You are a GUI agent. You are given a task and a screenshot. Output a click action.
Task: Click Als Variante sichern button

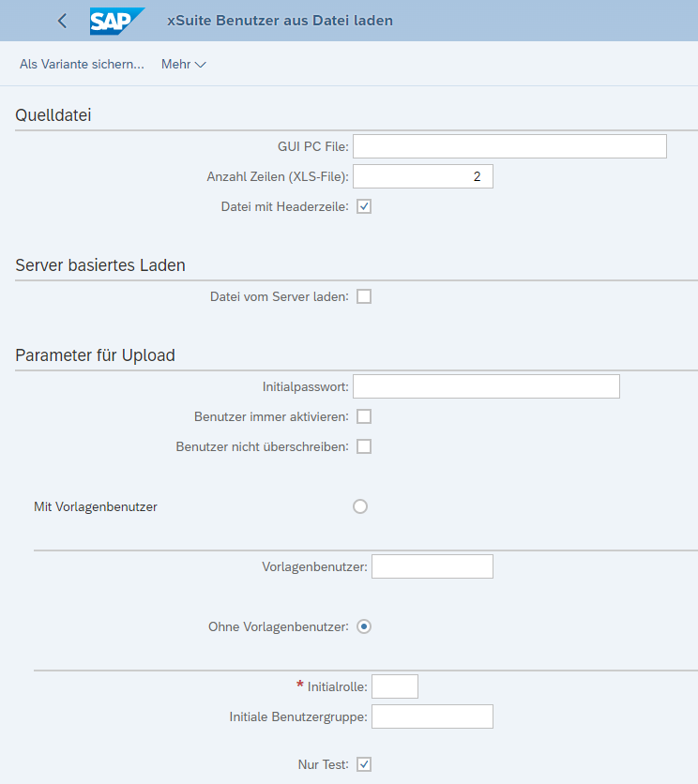(82, 65)
